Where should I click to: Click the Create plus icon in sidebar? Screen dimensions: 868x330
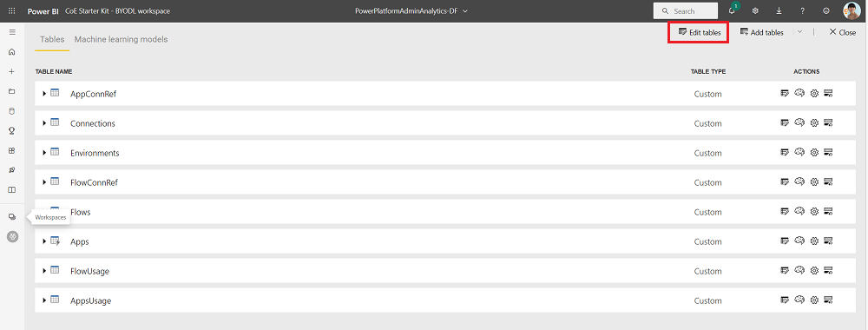click(11, 72)
